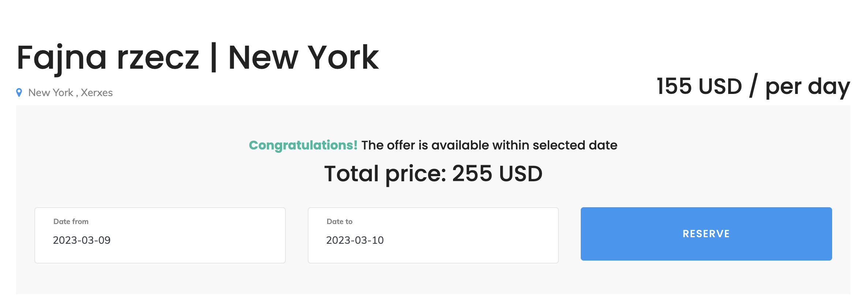Click the green "Congratulations!" text
The image size is (868, 307).
[x=303, y=145]
